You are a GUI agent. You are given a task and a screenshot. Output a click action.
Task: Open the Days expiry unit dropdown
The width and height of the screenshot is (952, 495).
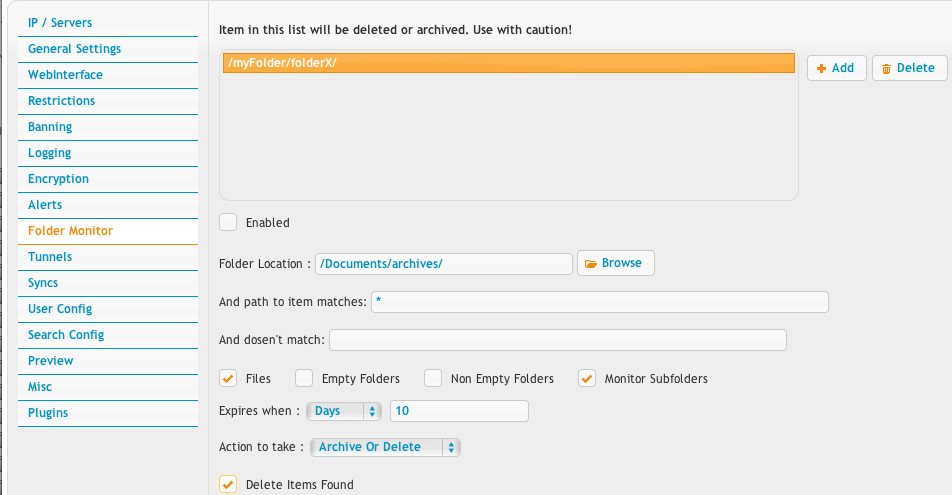click(x=344, y=411)
